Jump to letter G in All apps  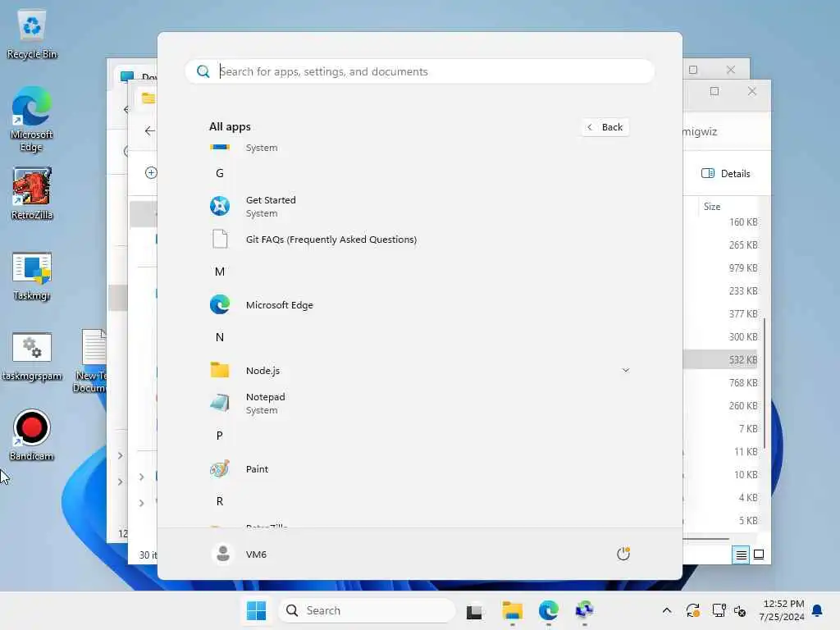(220, 173)
